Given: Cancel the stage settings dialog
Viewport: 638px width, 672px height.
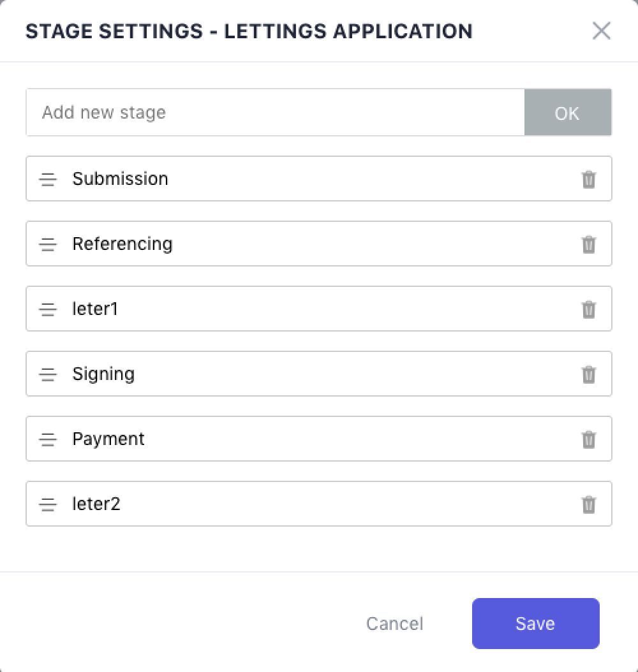Looking at the screenshot, I should tap(394, 624).
